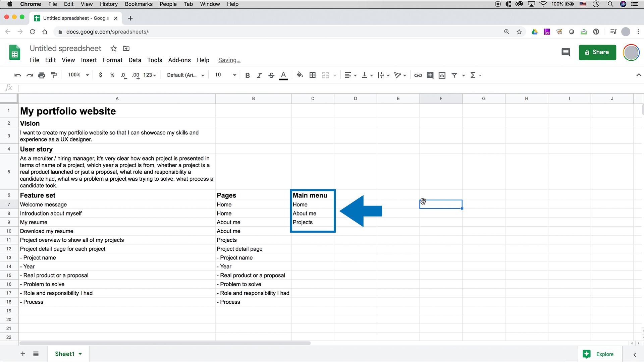
Task: Toggle strikethrough formatting
Action: 271,75
